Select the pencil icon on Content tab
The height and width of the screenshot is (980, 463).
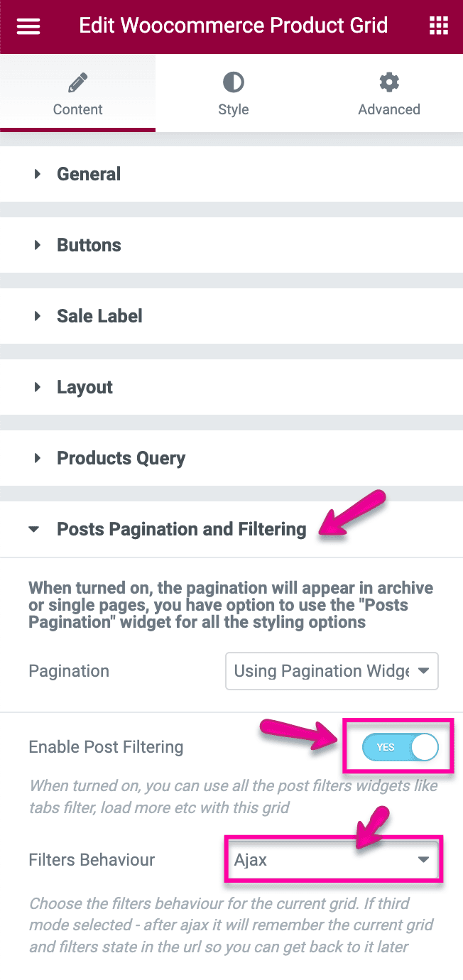point(77,82)
